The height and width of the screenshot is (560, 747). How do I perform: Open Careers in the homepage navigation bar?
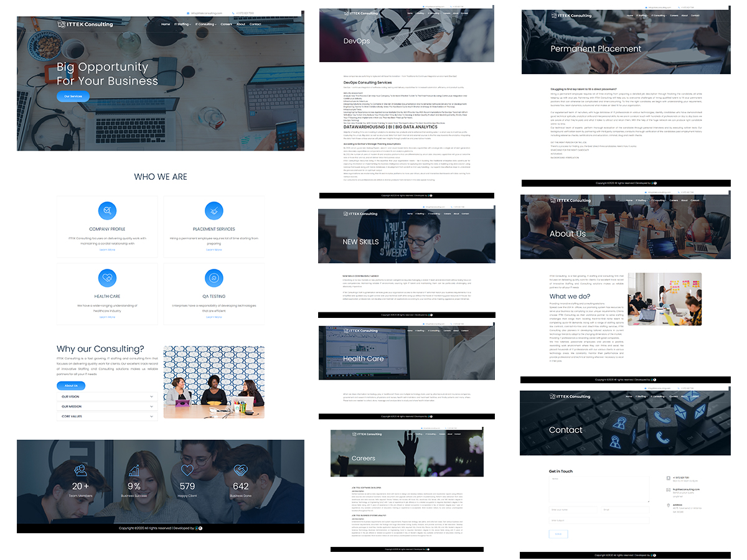pyautogui.click(x=226, y=24)
